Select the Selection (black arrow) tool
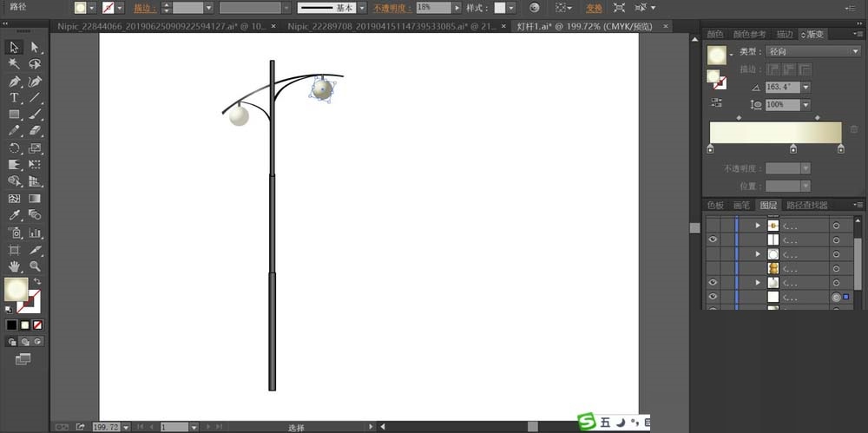The image size is (868, 433). pyautogui.click(x=15, y=47)
